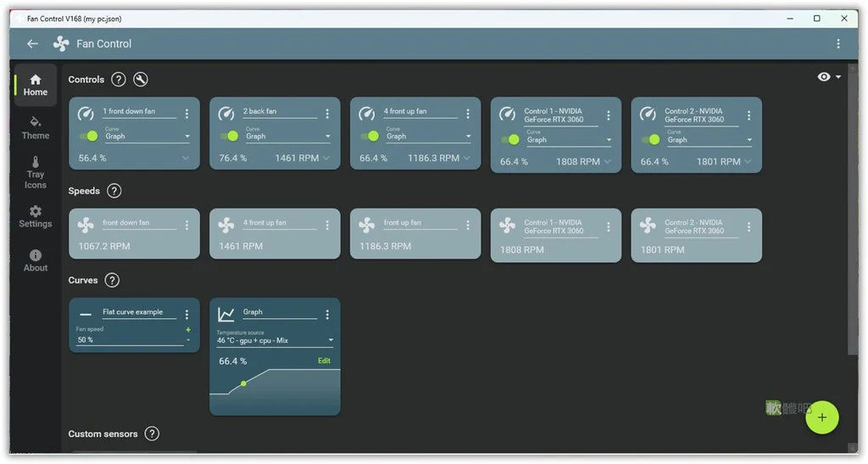Click help icon next to Custom sensors

click(152, 433)
